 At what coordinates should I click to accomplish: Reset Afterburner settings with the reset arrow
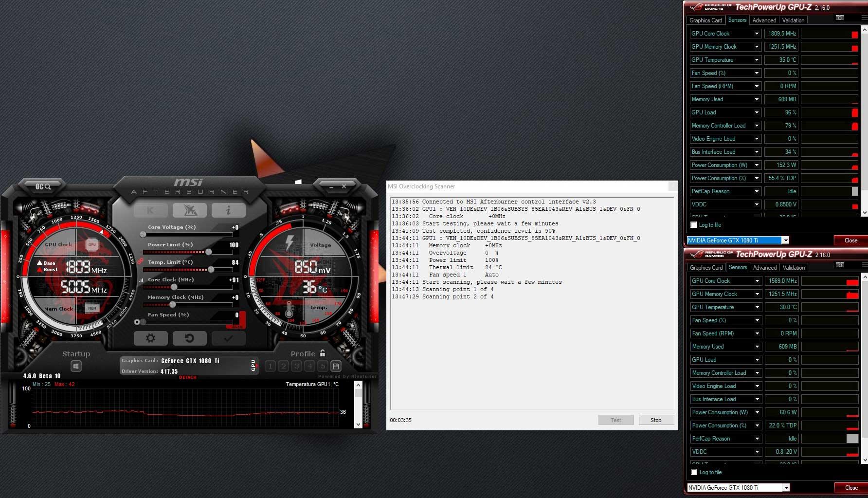pos(190,338)
